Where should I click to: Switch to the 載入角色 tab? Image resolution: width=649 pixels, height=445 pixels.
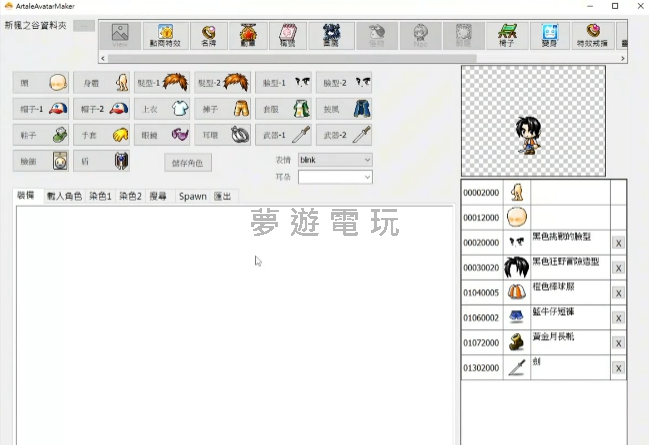tap(64, 196)
